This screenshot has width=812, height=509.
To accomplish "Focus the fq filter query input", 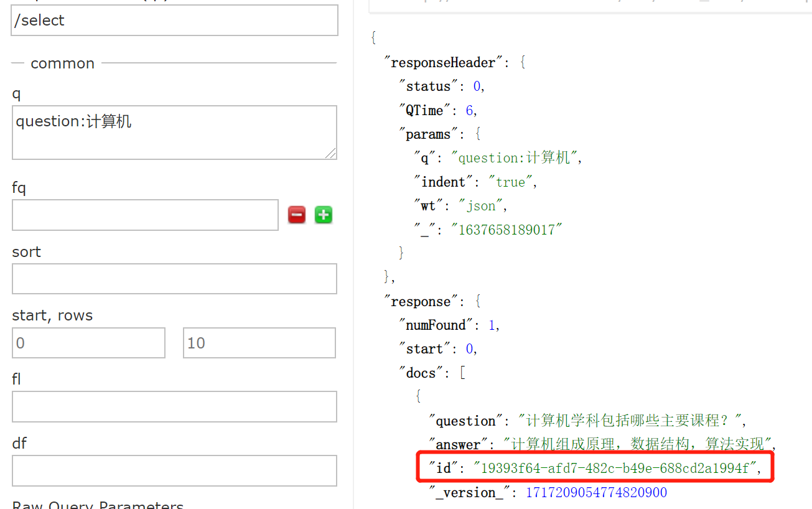I will tap(145, 215).
